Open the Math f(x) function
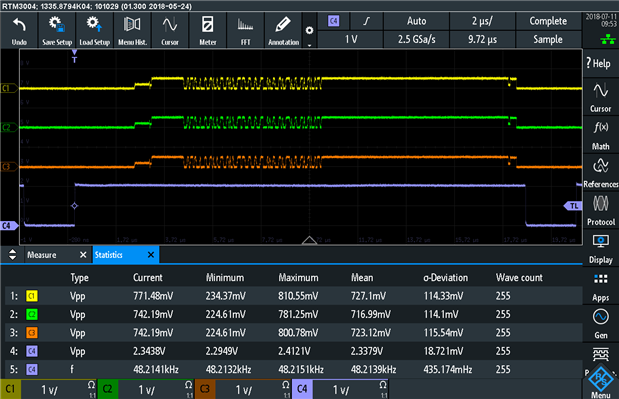 tap(600, 135)
